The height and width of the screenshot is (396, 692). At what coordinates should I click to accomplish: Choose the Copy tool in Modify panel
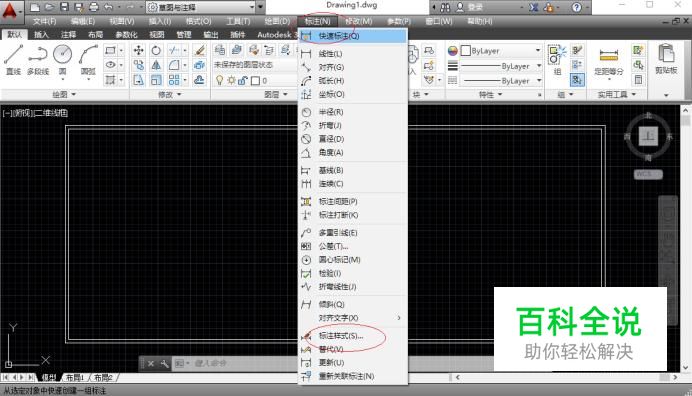139,65
